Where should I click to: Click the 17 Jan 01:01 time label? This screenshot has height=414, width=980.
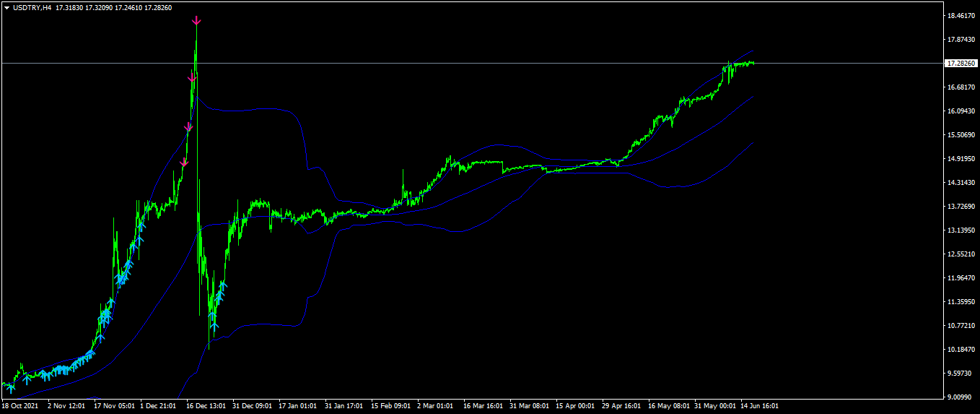coord(299,406)
